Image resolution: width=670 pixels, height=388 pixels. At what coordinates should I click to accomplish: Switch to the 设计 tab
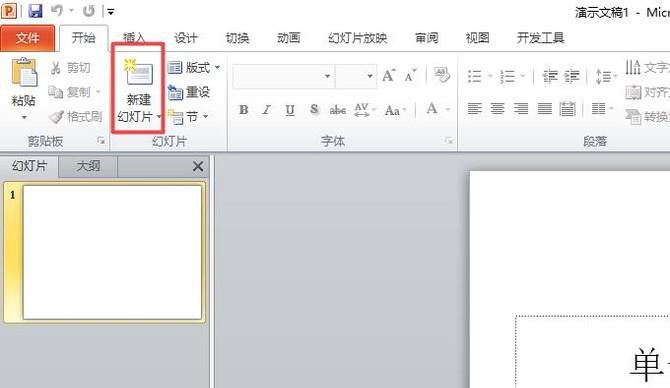tap(186, 38)
